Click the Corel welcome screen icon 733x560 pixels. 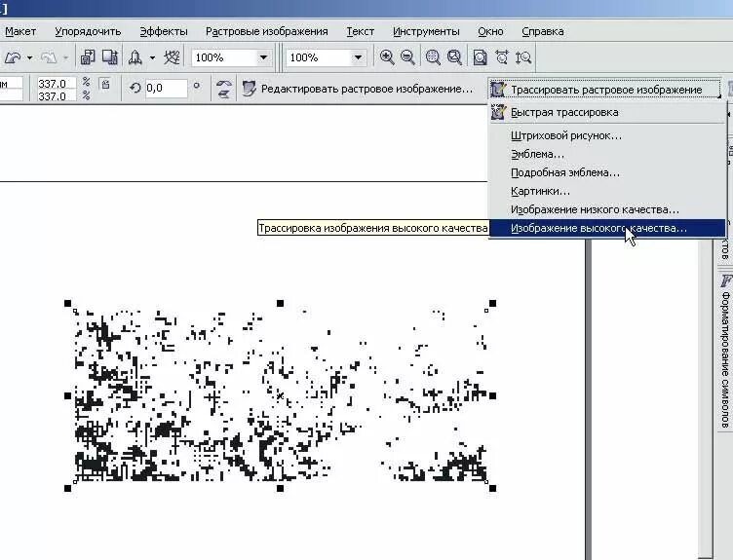pyautogui.click(x=172, y=57)
